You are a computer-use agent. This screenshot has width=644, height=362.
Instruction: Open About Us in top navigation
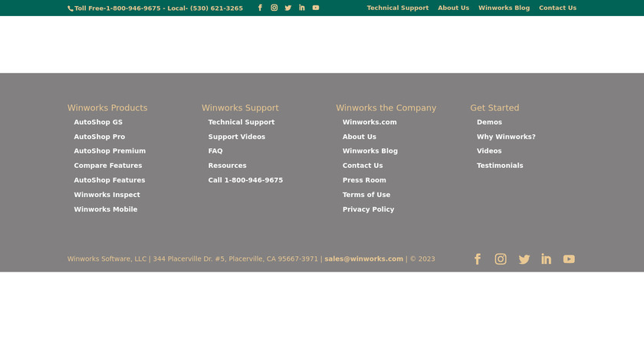point(453,8)
